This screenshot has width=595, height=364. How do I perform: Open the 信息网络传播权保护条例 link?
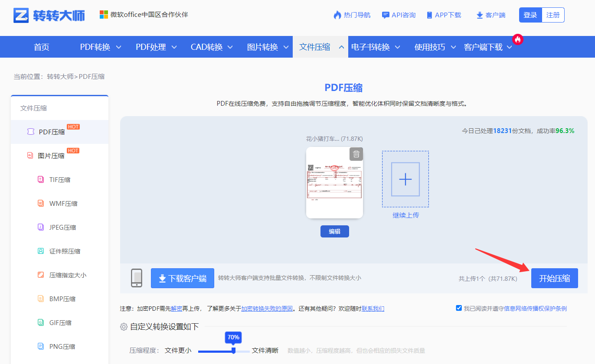(535, 309)
